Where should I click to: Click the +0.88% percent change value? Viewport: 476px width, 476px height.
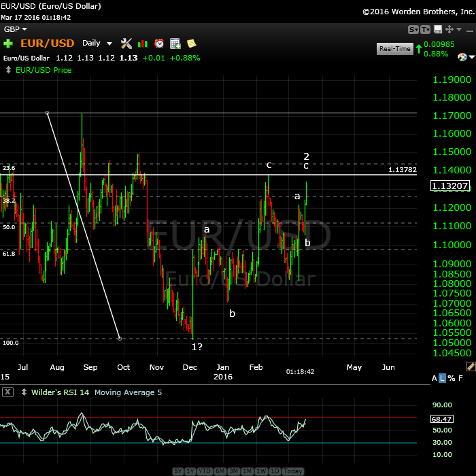click(185, 58)
